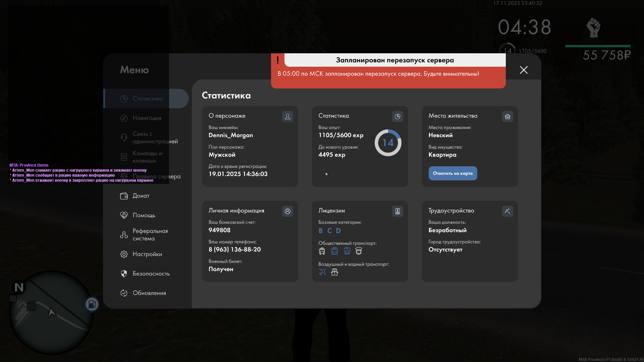Image resolution: width=644 pixels, height=362 pixels.
Task: Open the Обновления menu item
Action: pos(149,293)
